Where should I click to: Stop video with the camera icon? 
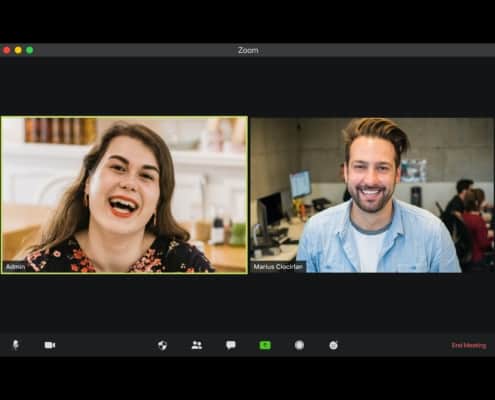(50, 345)
